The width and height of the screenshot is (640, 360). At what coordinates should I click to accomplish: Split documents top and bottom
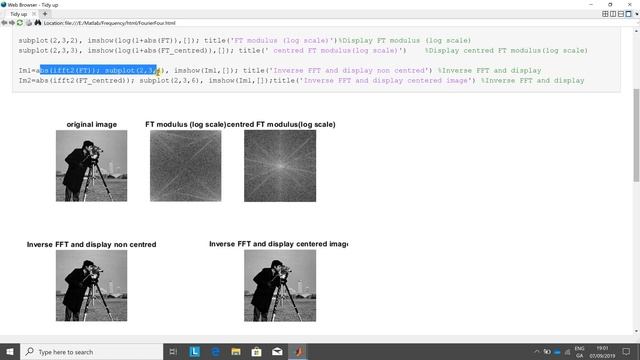point(621,14)
